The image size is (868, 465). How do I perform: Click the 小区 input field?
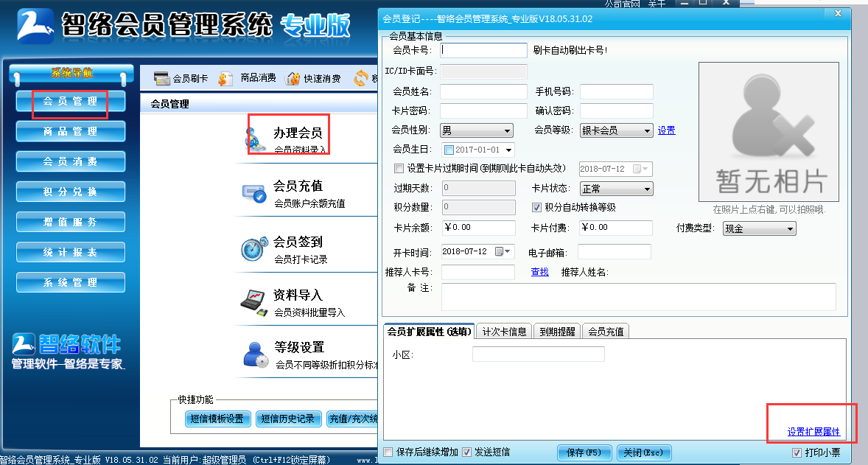(x=539, y=354)
